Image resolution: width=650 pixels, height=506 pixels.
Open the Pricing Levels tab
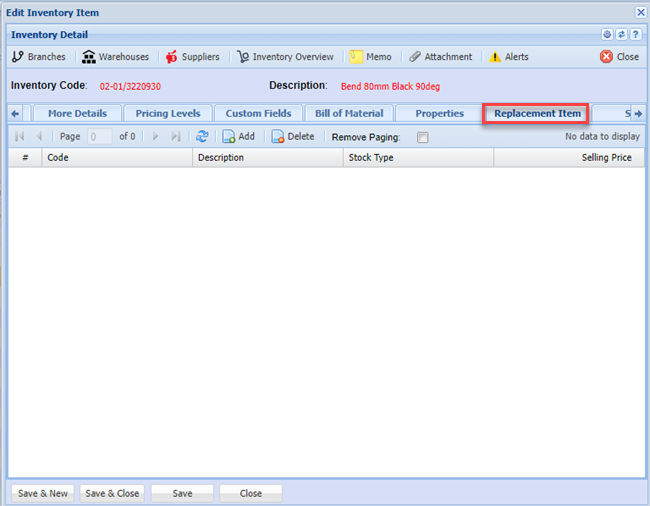(168, 114)
